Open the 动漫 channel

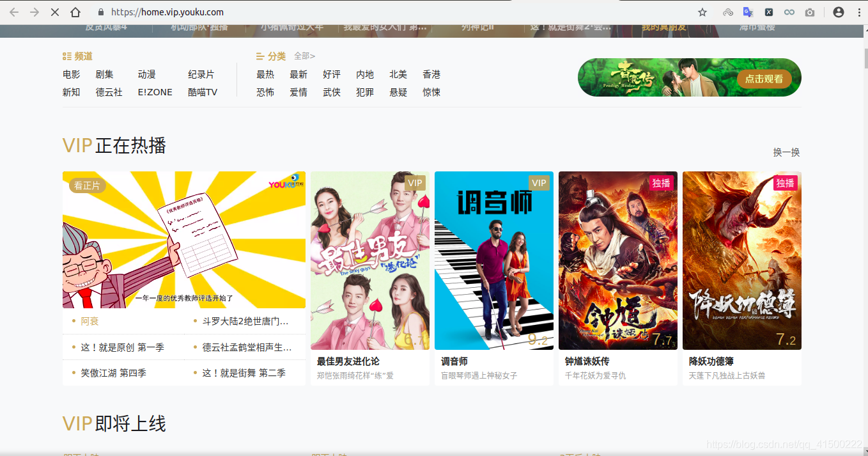pos(147,74)
